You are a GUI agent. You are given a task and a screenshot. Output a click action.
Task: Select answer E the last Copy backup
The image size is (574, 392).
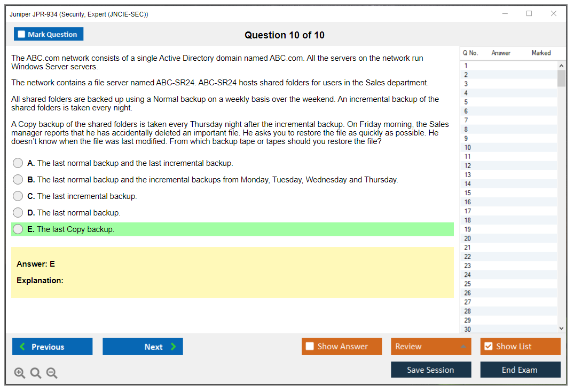18,229
